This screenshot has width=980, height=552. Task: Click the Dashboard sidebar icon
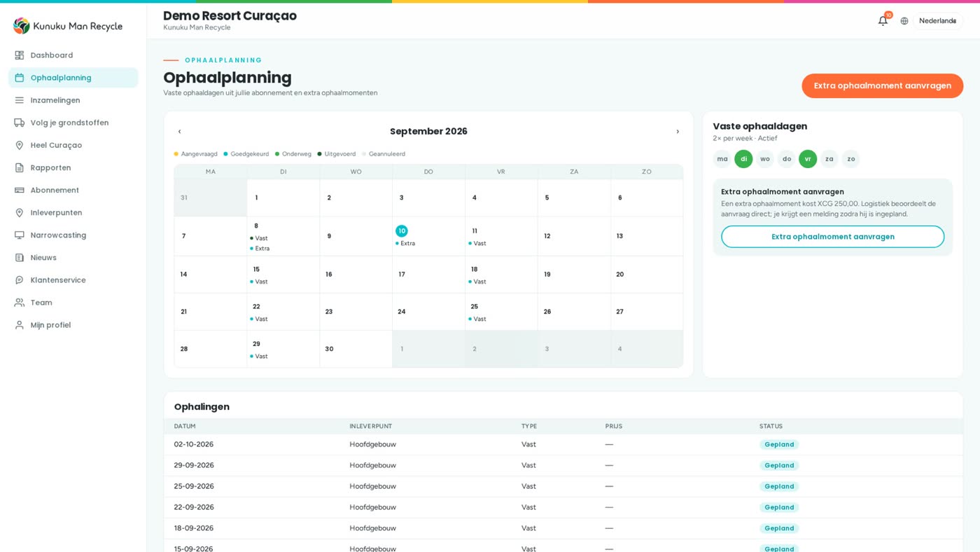click(20, 55)
